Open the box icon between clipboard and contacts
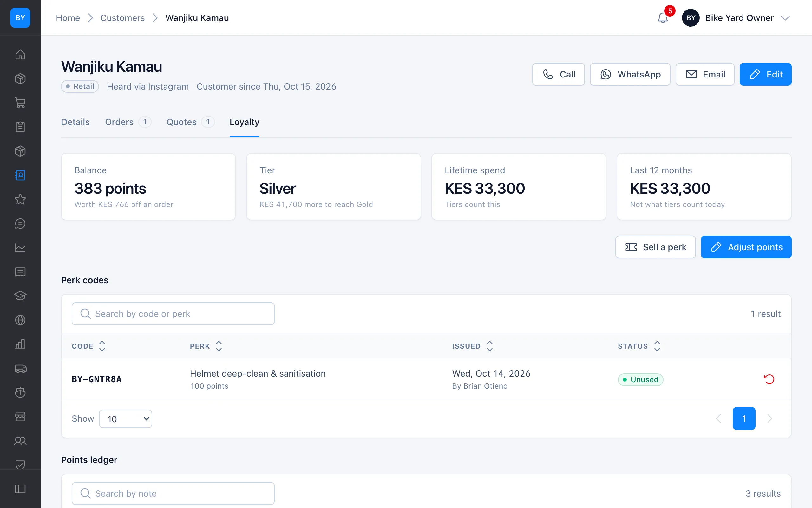 point(20,151)
